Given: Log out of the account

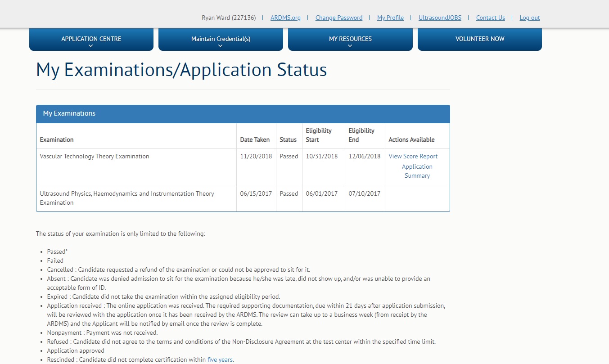Looking at the screenshot, I should point(529,18).
